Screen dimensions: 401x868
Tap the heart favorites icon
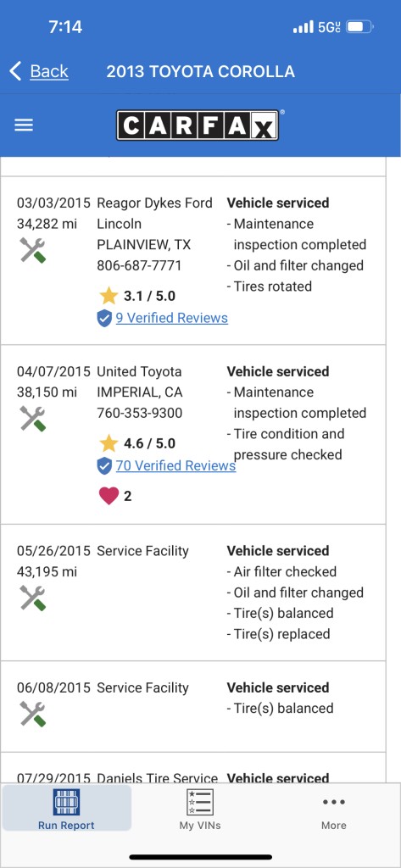tap(109, 495)
